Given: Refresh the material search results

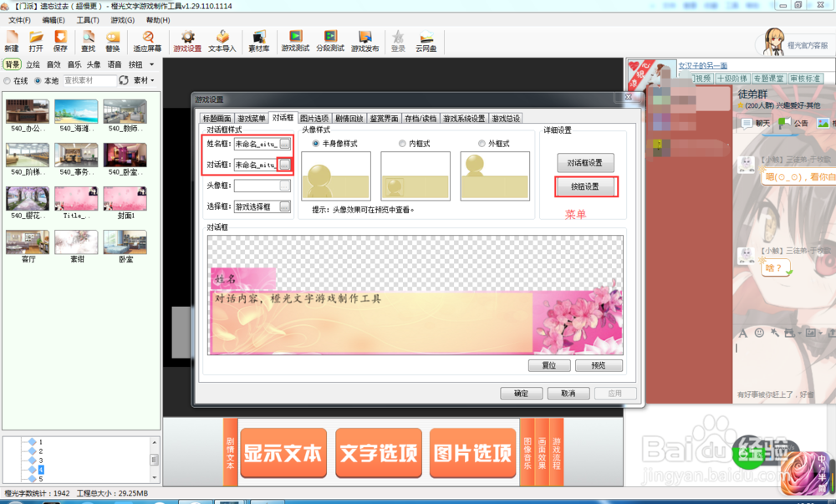Looking at the screenshot, I should pyautogui.click(x=123, y=80).
